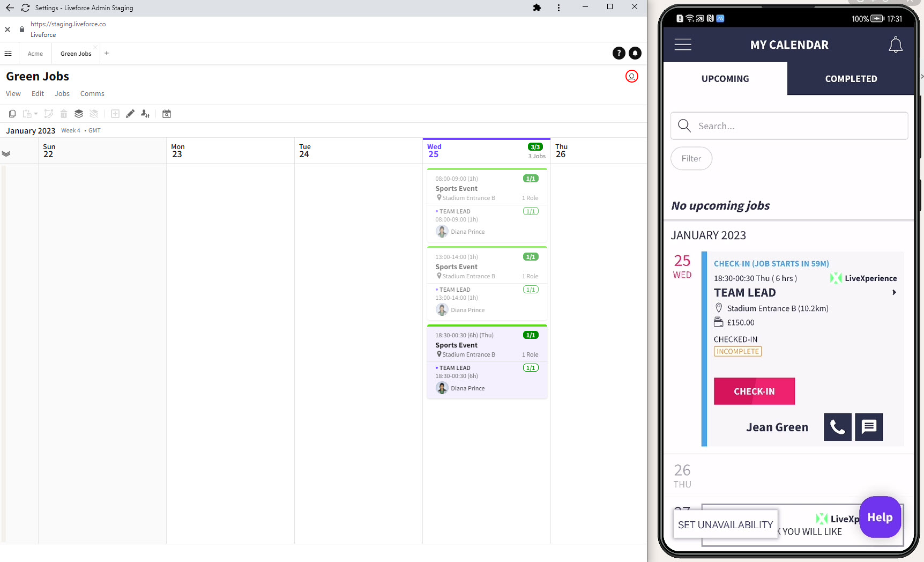Click the phone status bar battery icon
Screen dimensions: 924x562
[877, 18]
